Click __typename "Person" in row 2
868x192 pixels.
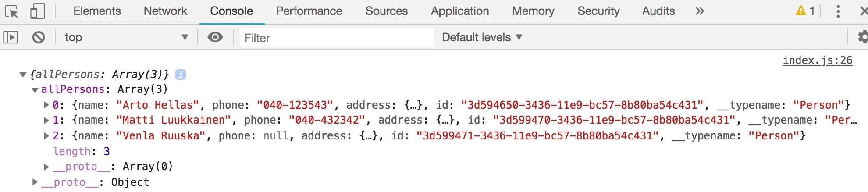pyautogui.click(x=774, y=136)
